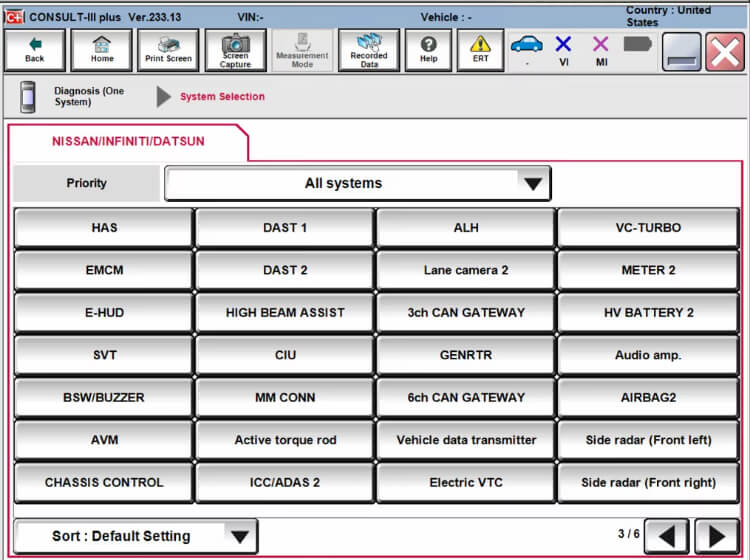Open Recorded Data

pos(369,50)
